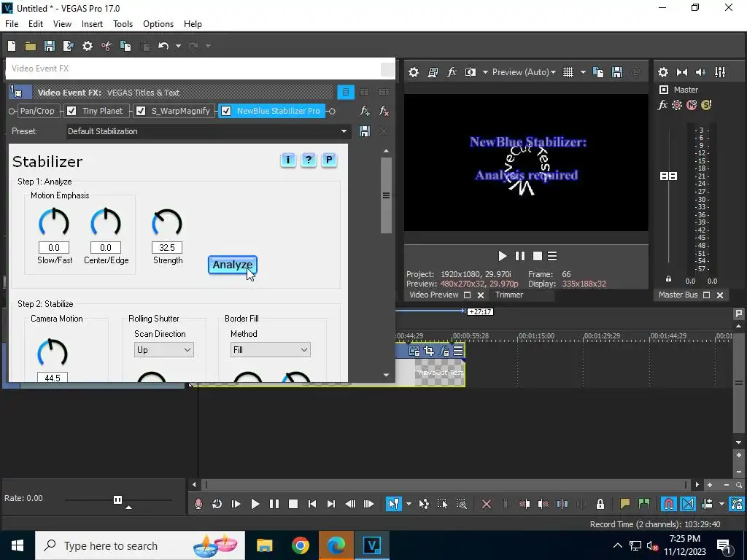Open event Pan/Crop icon on clip
The image size is (747, 560).
(429, 351)
